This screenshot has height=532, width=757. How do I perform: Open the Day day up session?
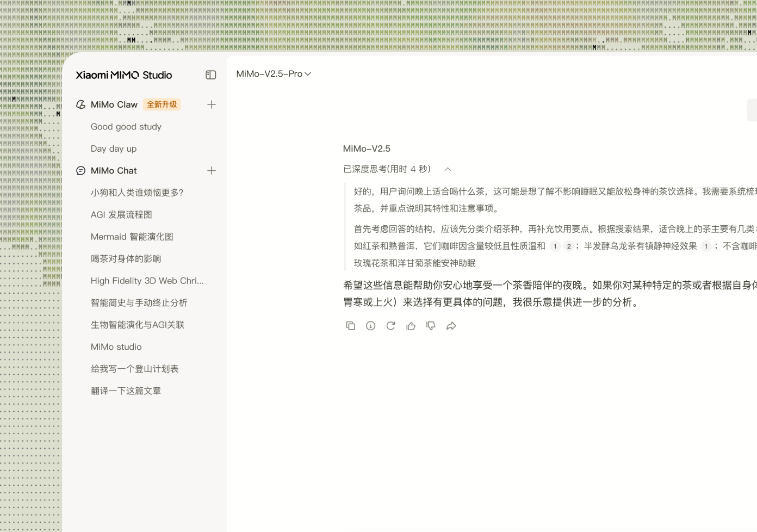(x=114, y=149)
